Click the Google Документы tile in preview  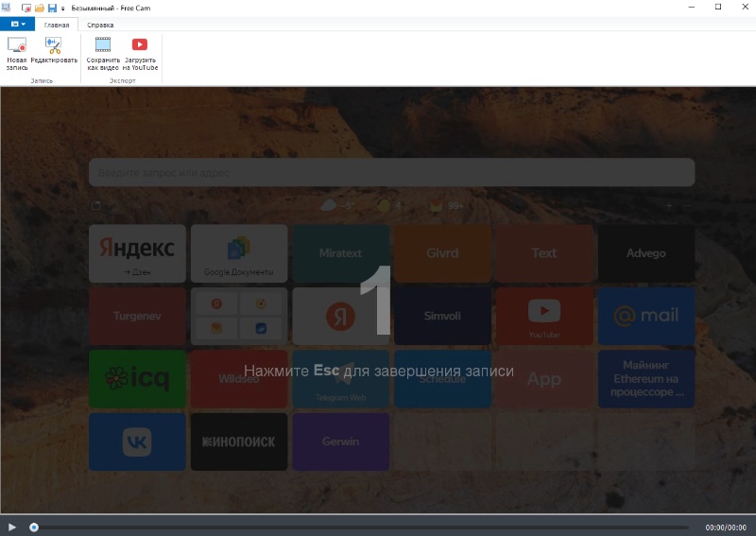pos(239,253)
